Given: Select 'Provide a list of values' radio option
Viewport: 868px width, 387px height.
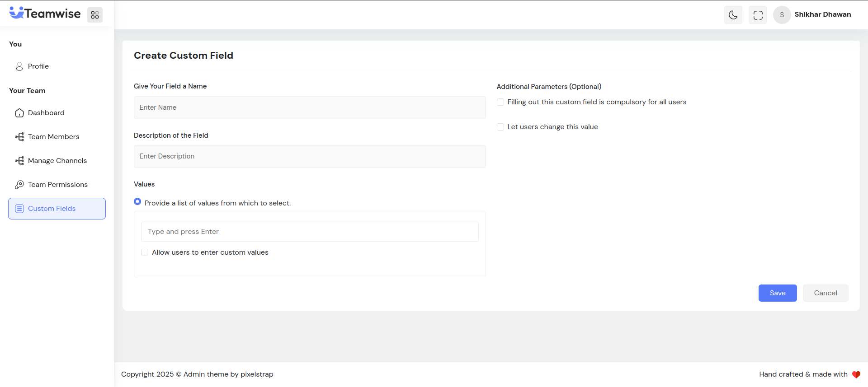Looking at the screenshot, I should [137, 202].
